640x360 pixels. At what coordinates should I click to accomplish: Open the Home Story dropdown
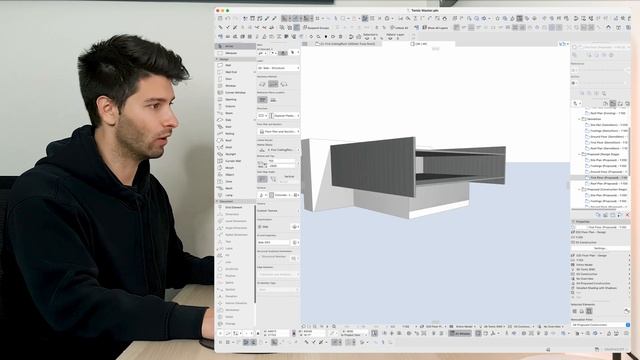point(278,150)
